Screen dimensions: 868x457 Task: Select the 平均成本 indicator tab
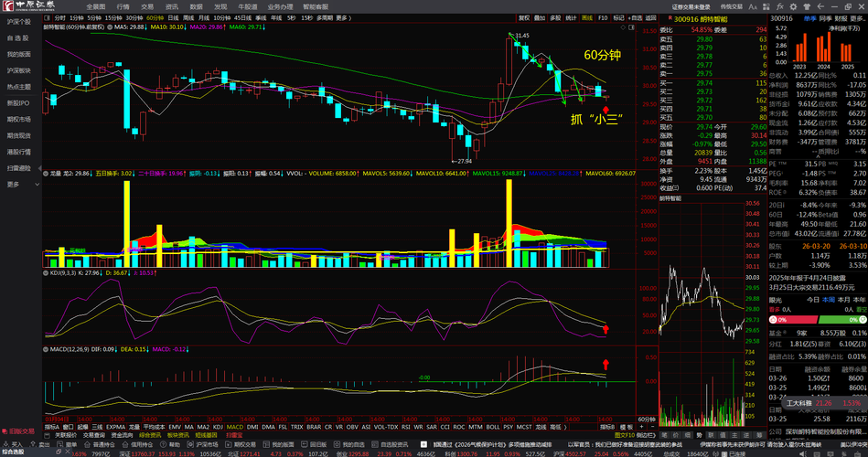point(155,427)
